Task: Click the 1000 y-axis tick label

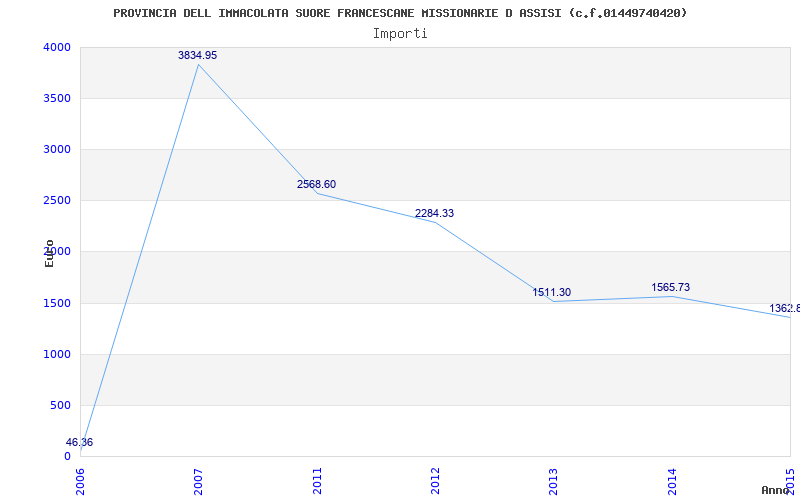Action: coord(57,355)
